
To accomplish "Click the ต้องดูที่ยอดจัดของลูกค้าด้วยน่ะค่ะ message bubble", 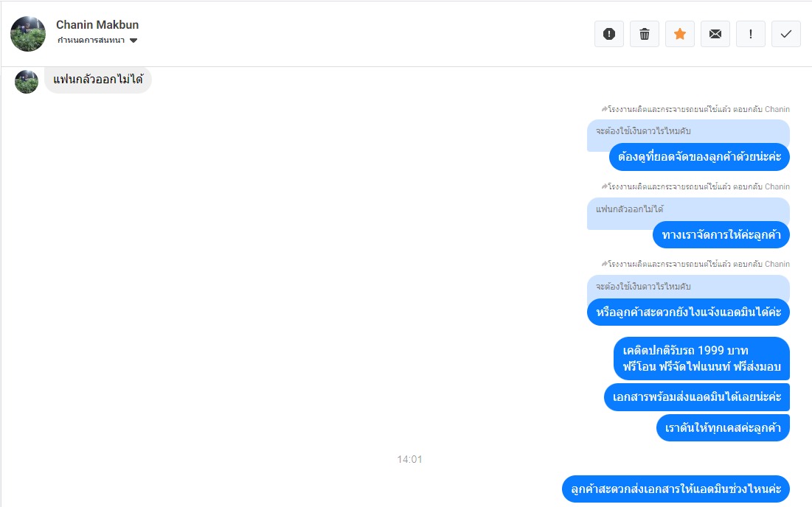I will tap(699, 157).
